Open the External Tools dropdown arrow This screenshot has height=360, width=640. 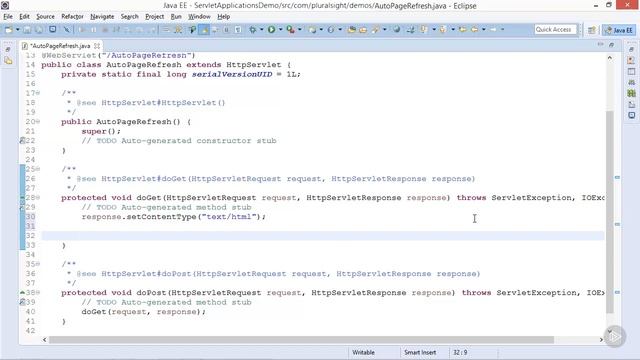coord(300,30)
